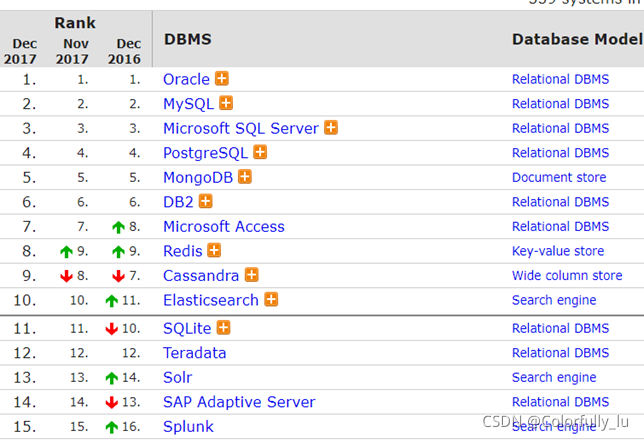This screenshot has height=440, width=644.
Task: Click red down arrow in SAP Adaptive Server row
Action: click(112, 403)
